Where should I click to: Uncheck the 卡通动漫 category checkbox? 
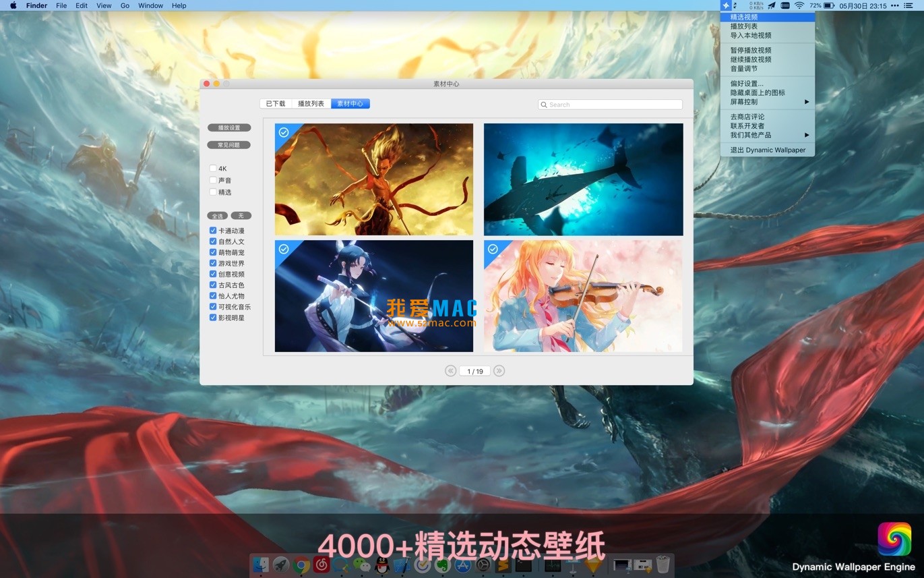[x=212, y=231]
